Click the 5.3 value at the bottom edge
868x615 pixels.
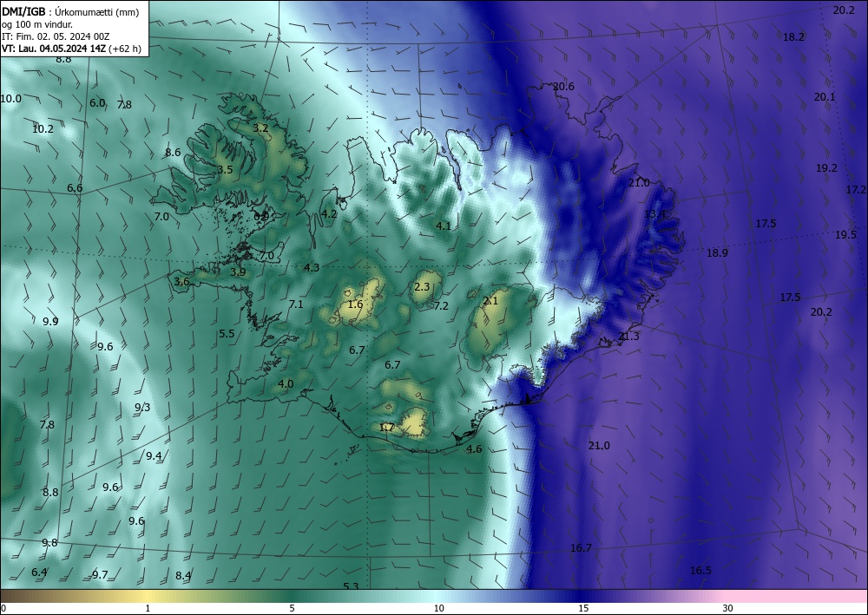tap(351, 586)
